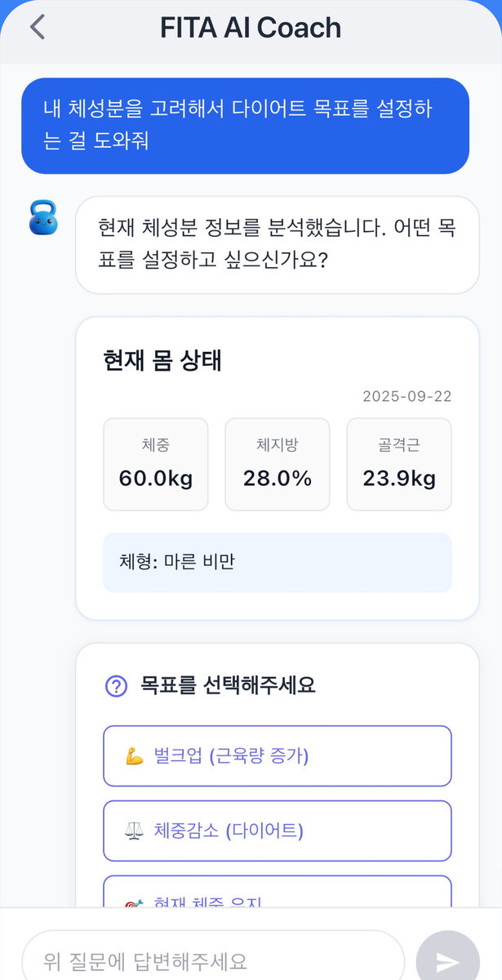Viewport: 502px width, 980px height.
Task: Choose 체중감소 (다이어트) goal
Action: point(278,831)
